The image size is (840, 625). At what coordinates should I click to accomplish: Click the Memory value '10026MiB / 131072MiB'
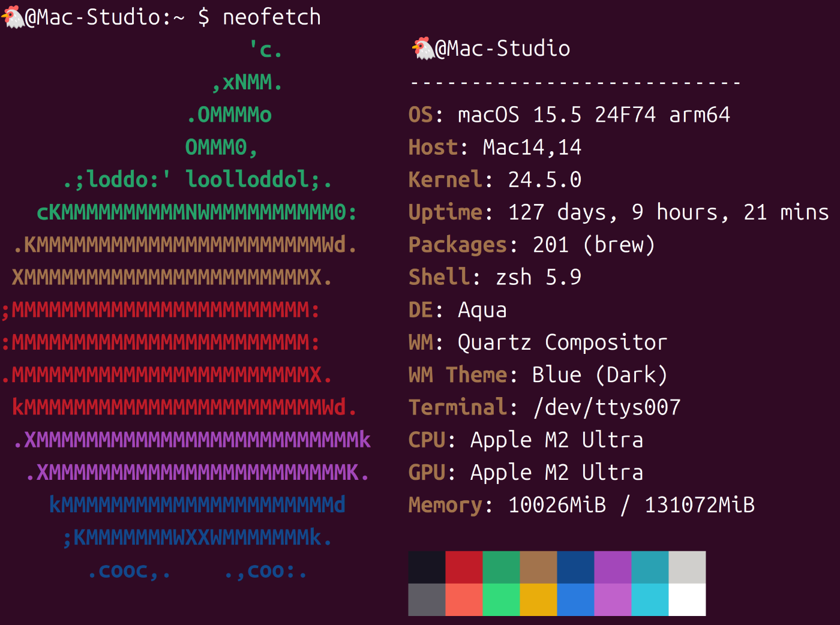(x=631, y=505)
